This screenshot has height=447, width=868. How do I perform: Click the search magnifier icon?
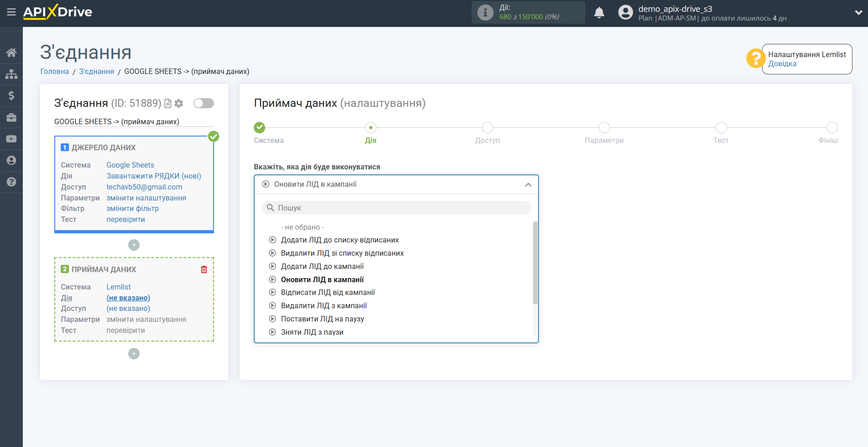[x=271, y=208]
